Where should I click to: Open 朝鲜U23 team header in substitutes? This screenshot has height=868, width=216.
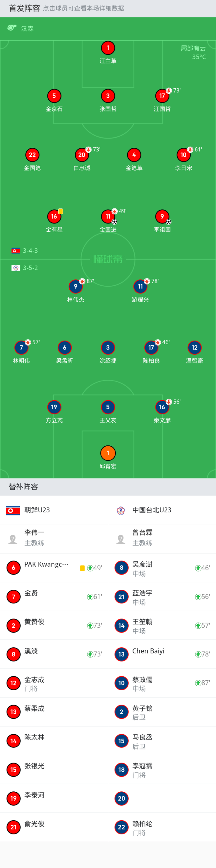point(54,510)
